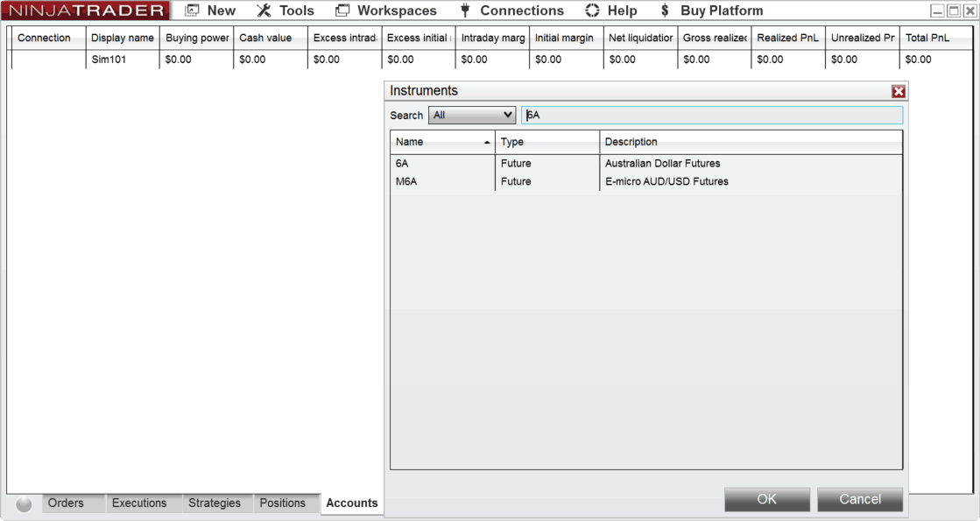Click the Connection column header

coord(48,39)
